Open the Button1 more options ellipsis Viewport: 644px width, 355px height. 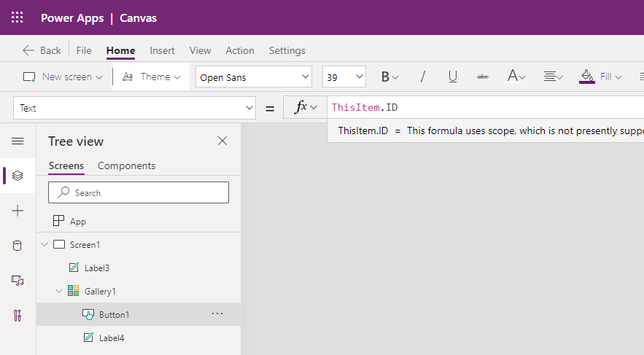click(217, 313)
